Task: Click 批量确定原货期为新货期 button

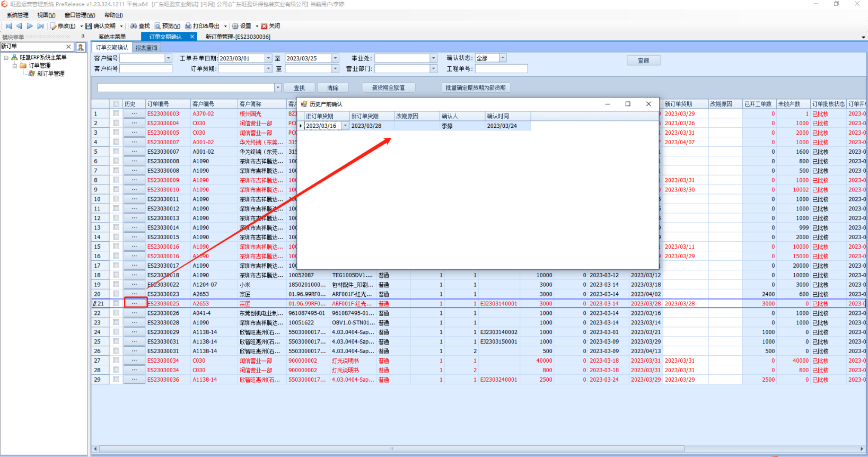Action: [x=476, y=87]
